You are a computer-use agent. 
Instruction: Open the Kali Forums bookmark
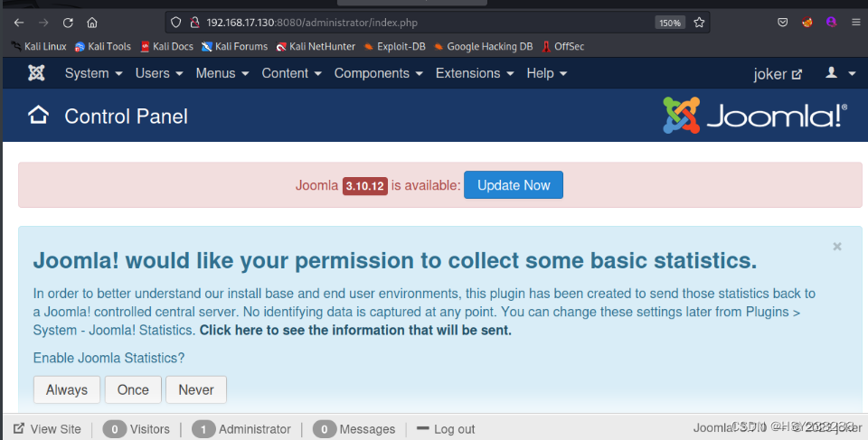pyautogui.click(x=235, y=46)
